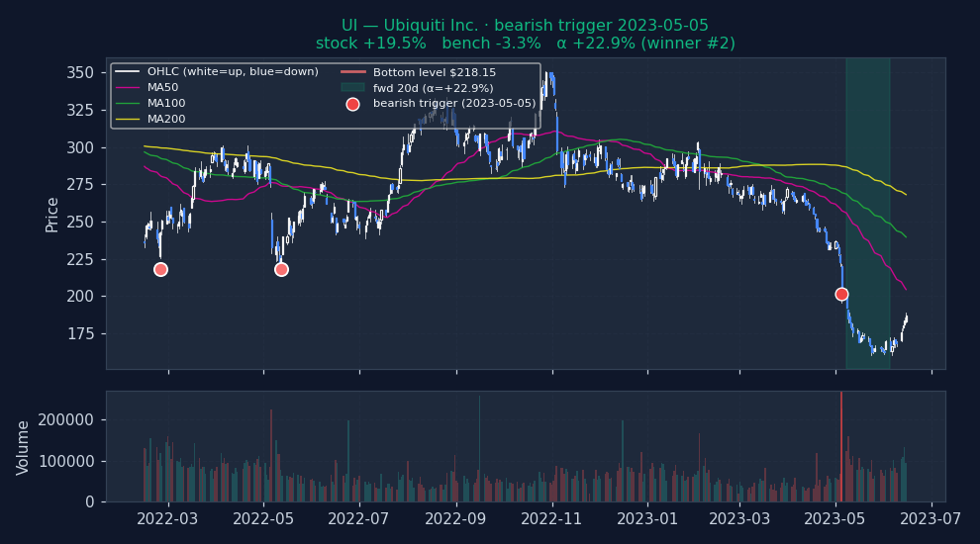The width and height of the screenshot is (980, 544).
Task: Click the MA200 yellow line swatch in legend
Action: tap(129, 119)
